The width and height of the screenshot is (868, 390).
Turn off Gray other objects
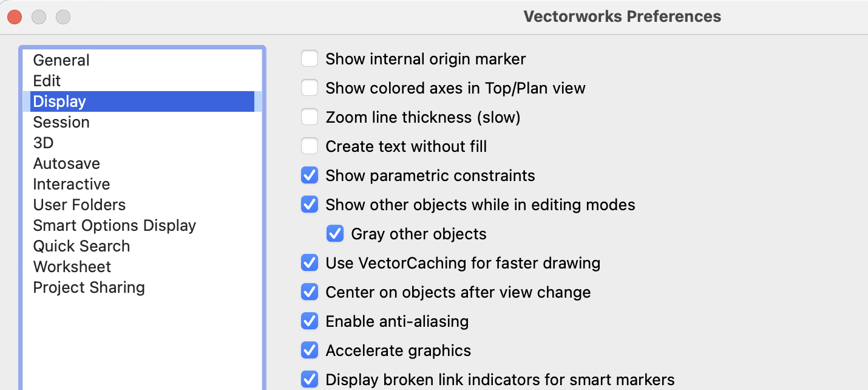click(x=335, y=234)
